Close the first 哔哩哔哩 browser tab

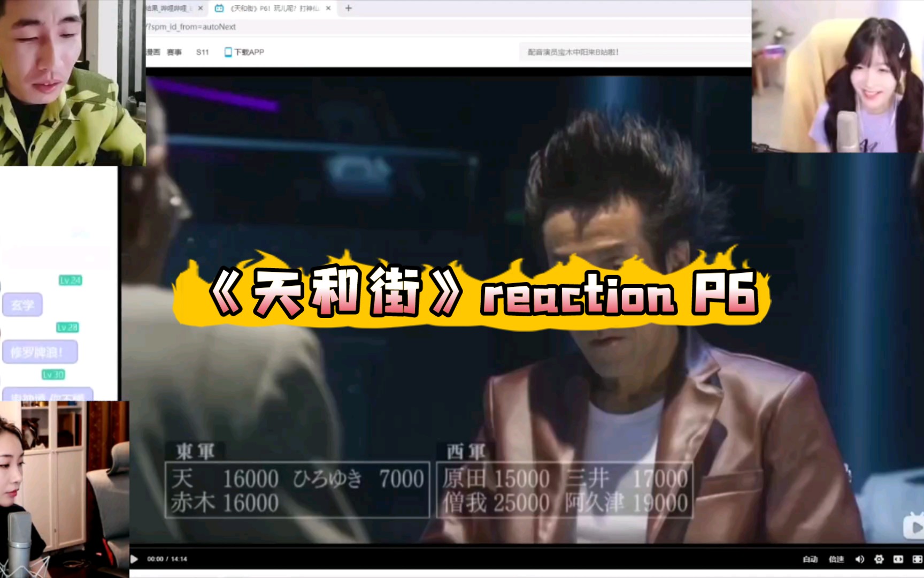[x=201, y=8]
